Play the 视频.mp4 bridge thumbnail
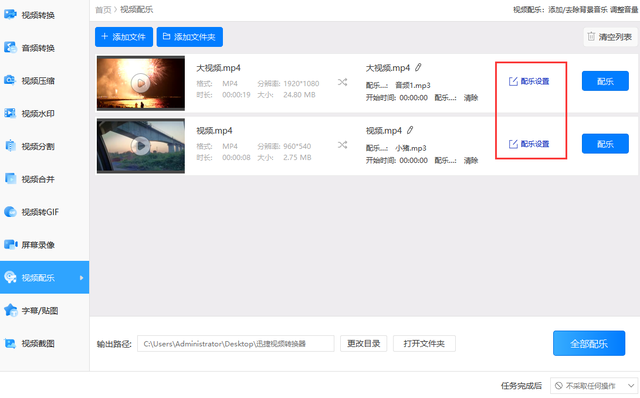The image size is (640, 398). 140,146
